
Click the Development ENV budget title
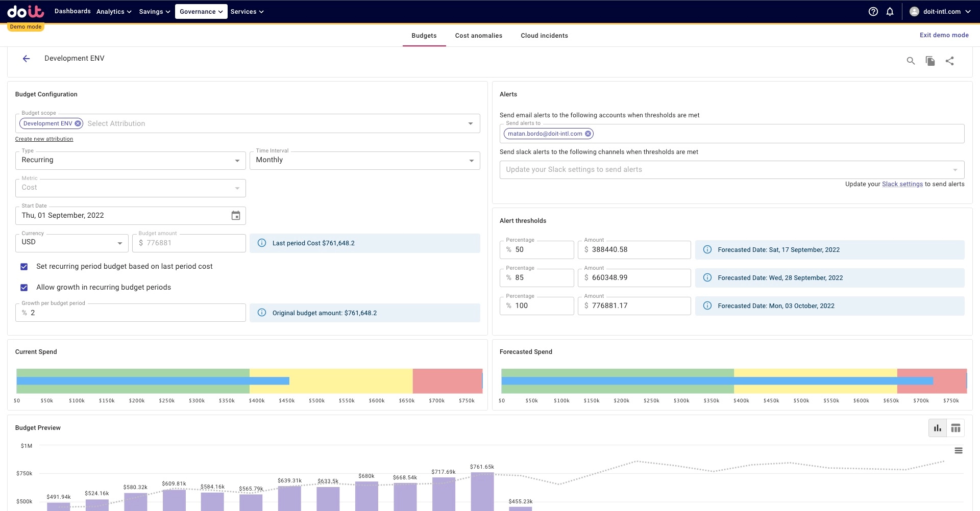(x=75, y=58)
